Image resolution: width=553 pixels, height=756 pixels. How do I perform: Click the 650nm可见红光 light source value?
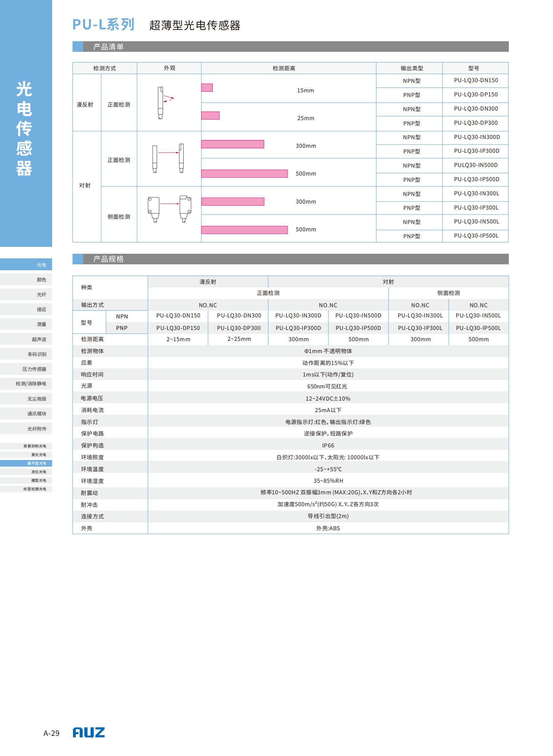pyautogui.click(x=327, y=386)
